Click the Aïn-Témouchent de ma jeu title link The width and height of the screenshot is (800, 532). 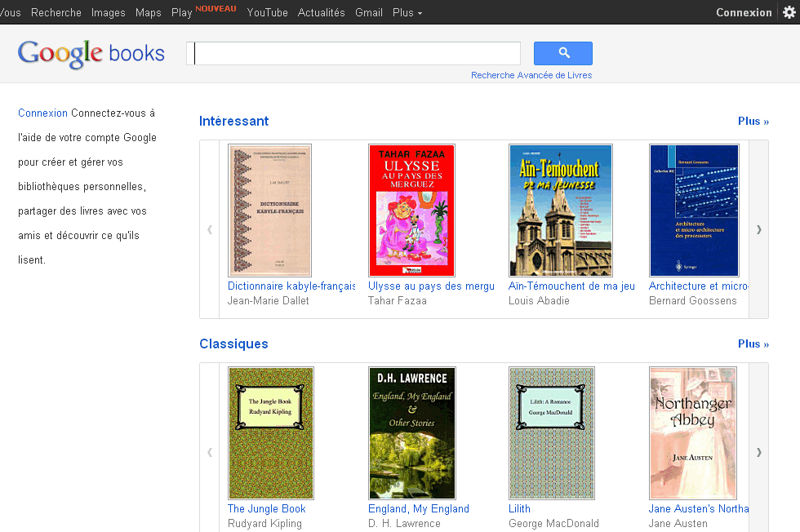pos(571,286)
